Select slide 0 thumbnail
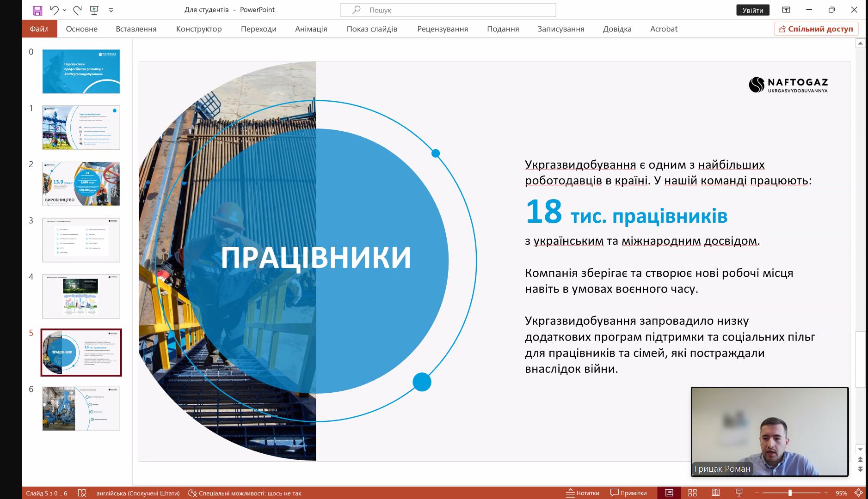This screenshot has width=868, height=499. 81,72
